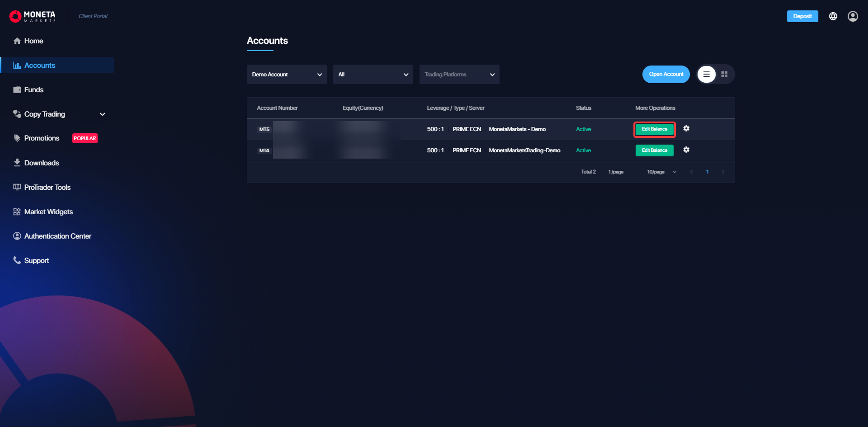Viewport: 868px width, 427px height.
Task: Click 500:1 leverage in MT4 row
Action: (x=435, y=150)
